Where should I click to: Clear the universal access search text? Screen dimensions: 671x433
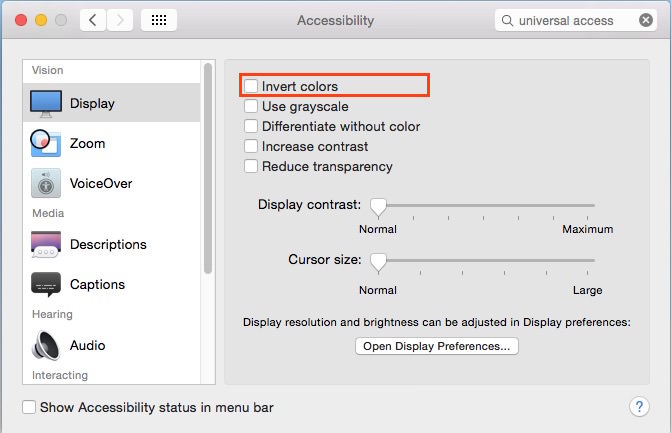(646, 20)
